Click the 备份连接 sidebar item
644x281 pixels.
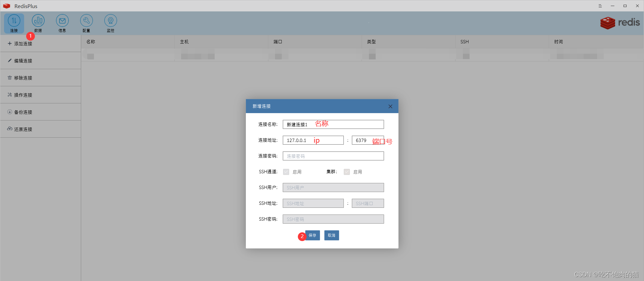tap(40, 112)
